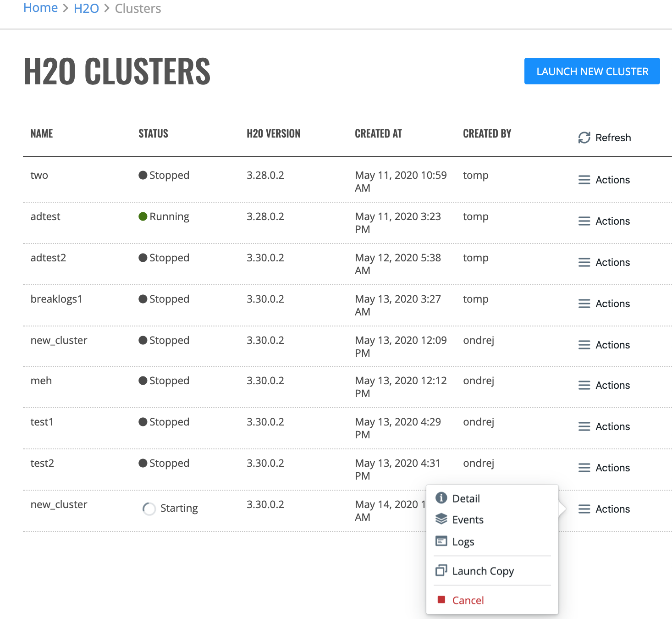Click 'May 13, 2020 4:31 PM' date cell

pos(398,470)
